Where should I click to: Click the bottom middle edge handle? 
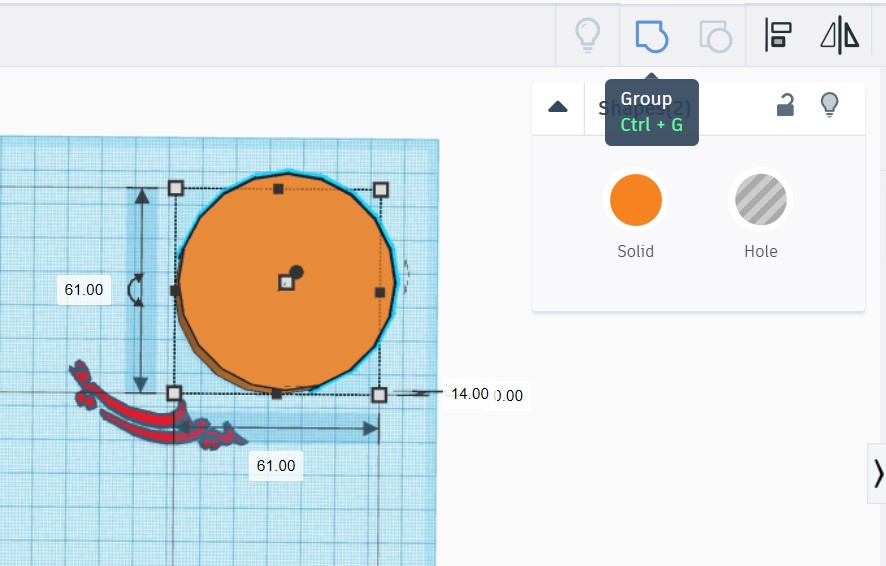[276, 394]
